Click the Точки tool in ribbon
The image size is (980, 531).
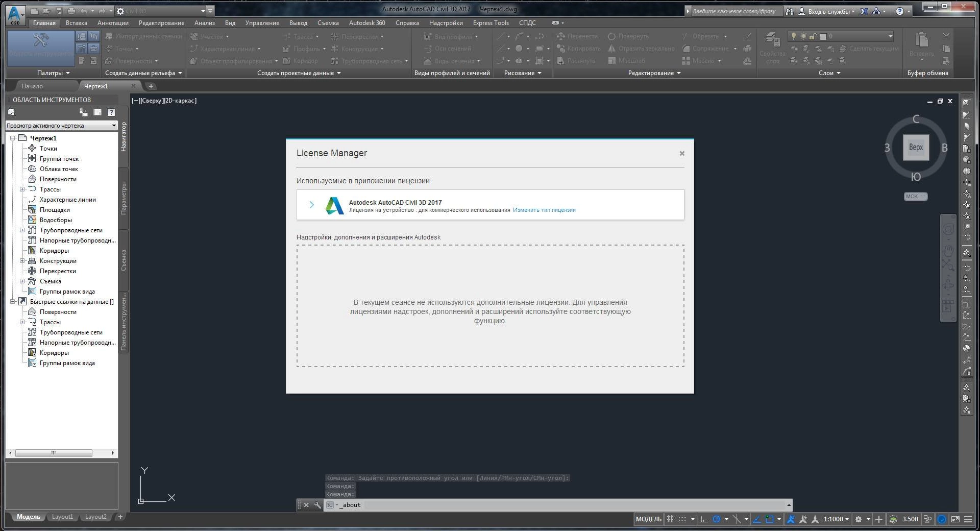click(122, 49)
